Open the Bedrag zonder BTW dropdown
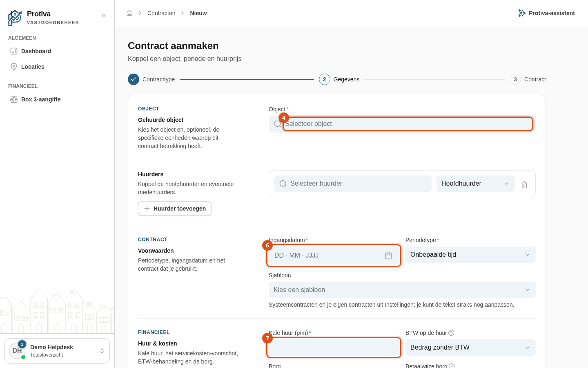Image resolution: width=588 pixels, height=368 pixels. coord(470,348)
